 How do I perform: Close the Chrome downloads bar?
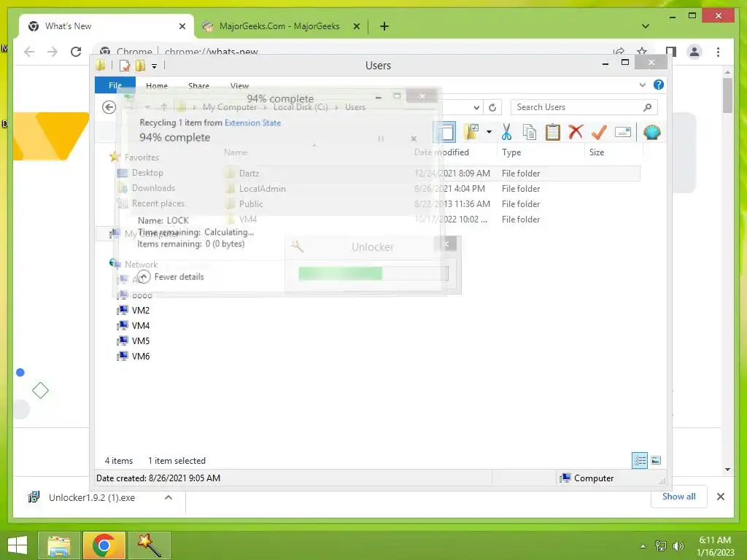pos(720,497)
